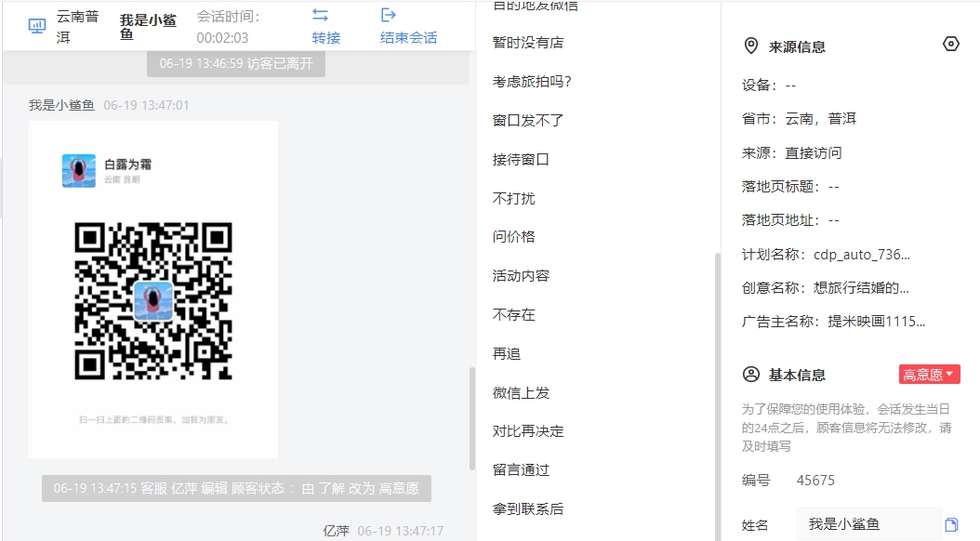This screenshot has height=541, width=980.
Task: Click the 创意名称 想旅行结婚的... value
Action: (x=861, y=287)
